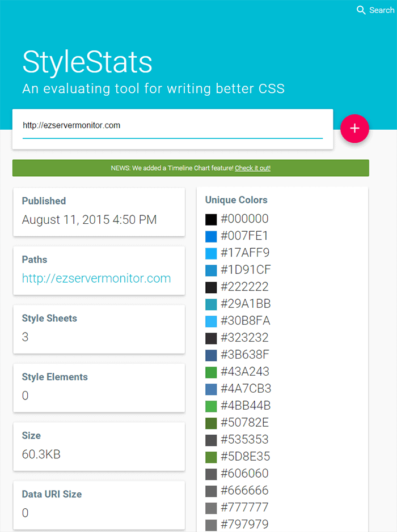The height and width of the screenshot is (532, 397).
Task: Click the #43A243 green color swatch
Action: tap(211, 372)
